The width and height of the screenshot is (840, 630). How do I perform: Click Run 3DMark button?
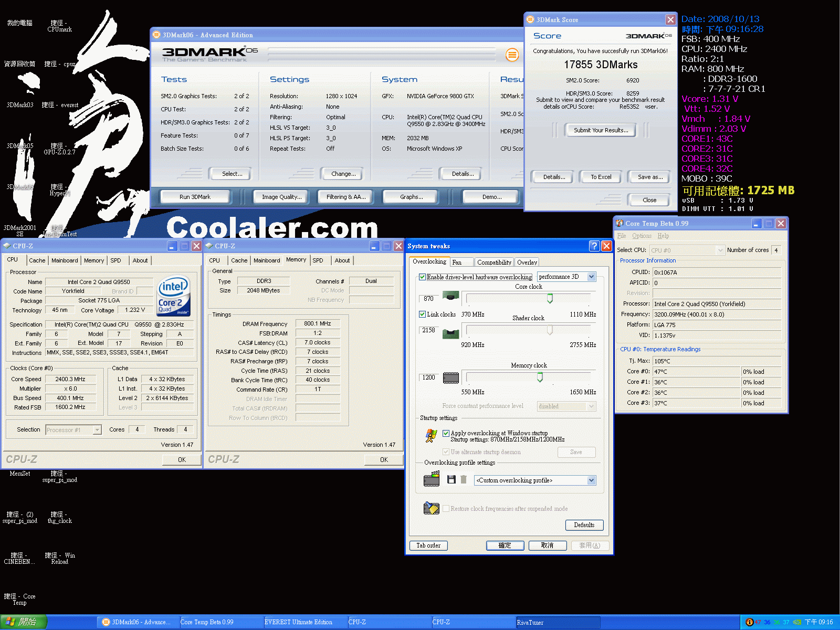pyautogui.click(x=195, y=197)
